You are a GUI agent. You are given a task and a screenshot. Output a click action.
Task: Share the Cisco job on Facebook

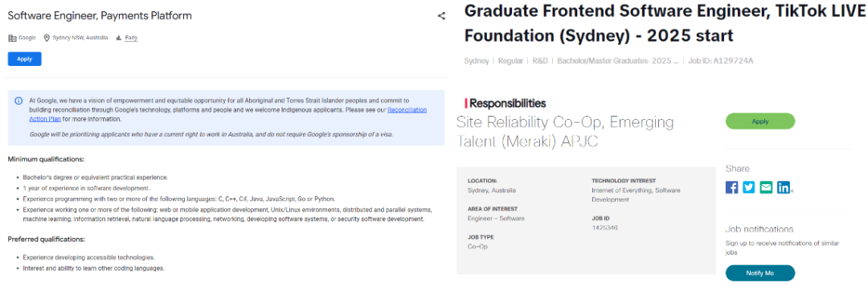point(732,187)
